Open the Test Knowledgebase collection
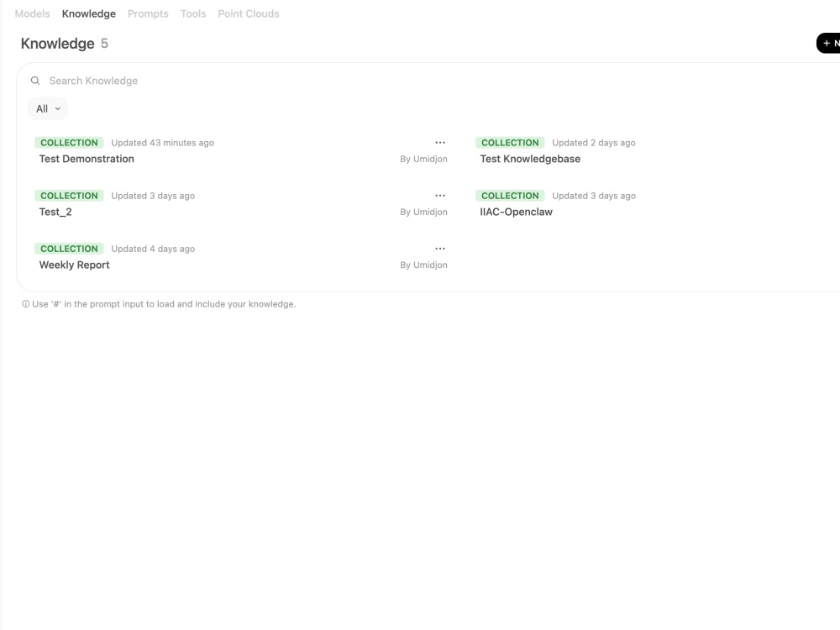The height and width of the screenshot is (630, 840). click(x=530, y=159)
